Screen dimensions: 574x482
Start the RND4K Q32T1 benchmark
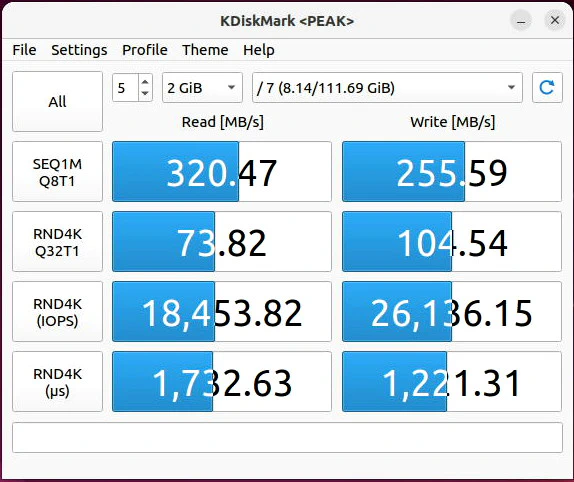tap(57, 242)
